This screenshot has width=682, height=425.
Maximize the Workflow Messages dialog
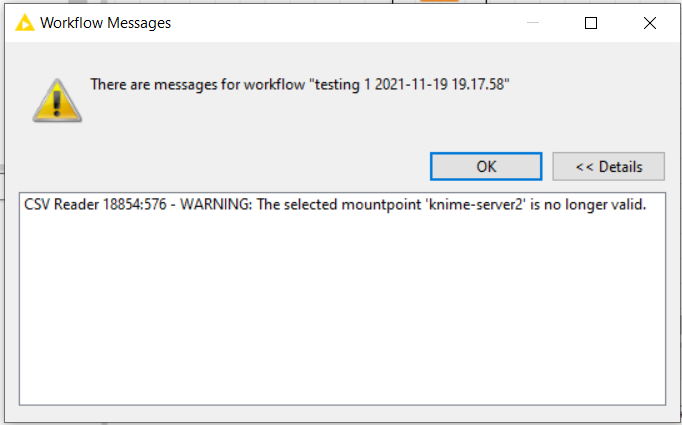pyautogui.click(x=591, y=23)
